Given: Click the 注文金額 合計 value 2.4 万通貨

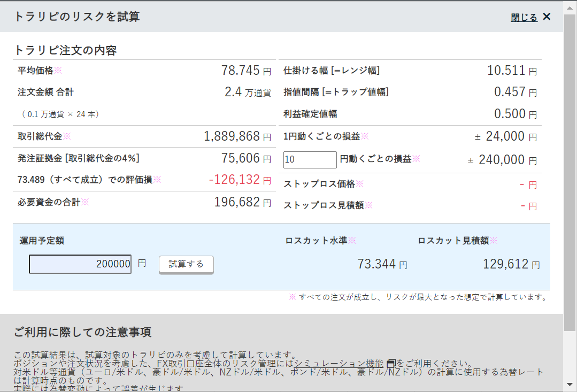Looking at the screenshot, I should pyautogui.click(x=248, y=92).
